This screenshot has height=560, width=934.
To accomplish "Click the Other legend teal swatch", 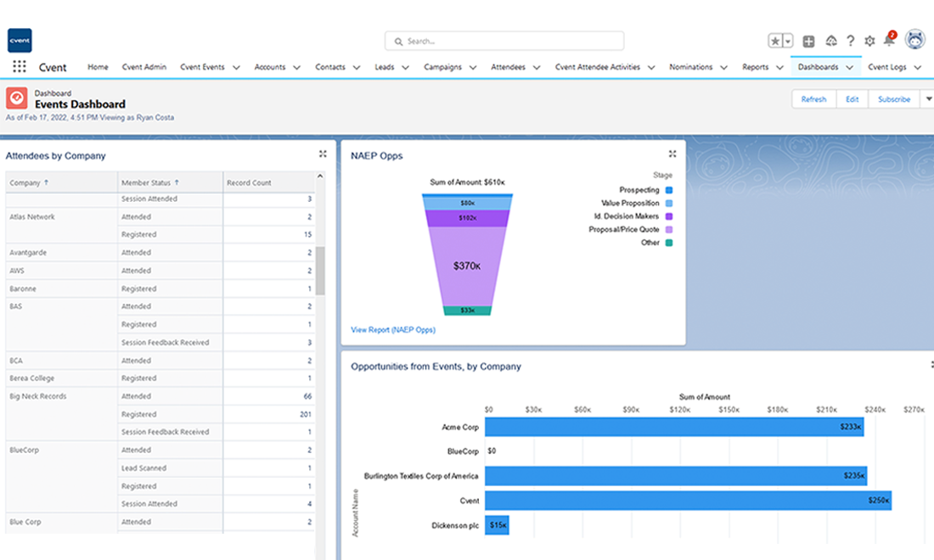I will [669, 243].
